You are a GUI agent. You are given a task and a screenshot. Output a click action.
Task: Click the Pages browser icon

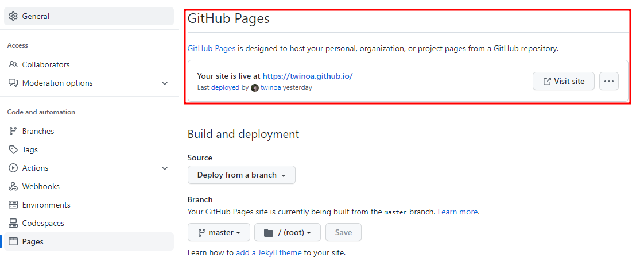point(13,241)
